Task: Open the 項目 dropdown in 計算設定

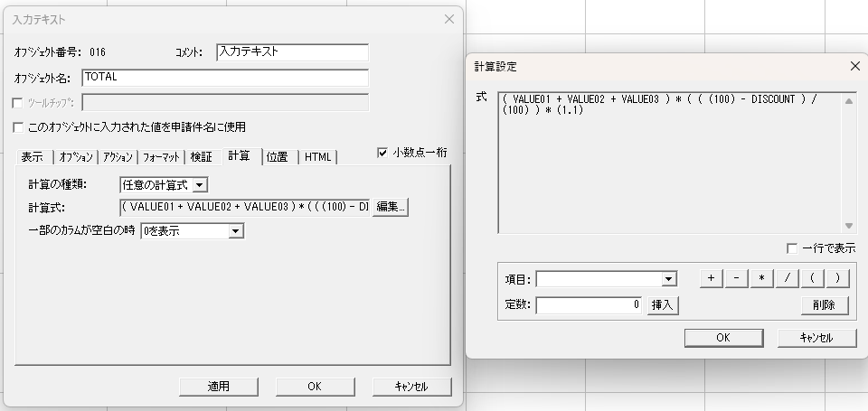Action: (x=669, y=279)
